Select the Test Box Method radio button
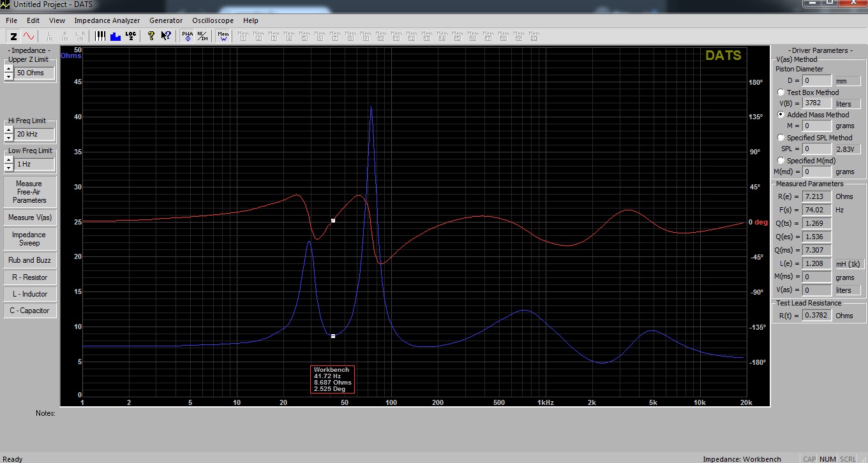Screen dimensions: 868x463 pyautogui.click(x=781, y=92)
